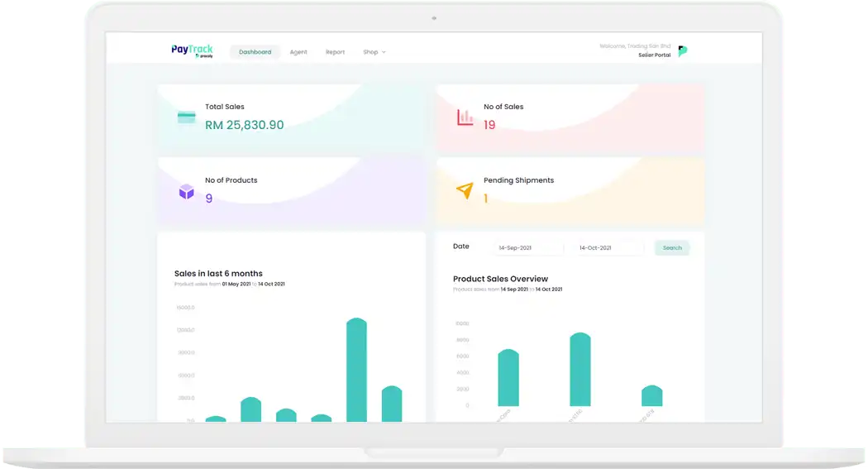Expand the Shop dropdown menu
This screenshot has height=469, width=868.
(x=374, y=52)
